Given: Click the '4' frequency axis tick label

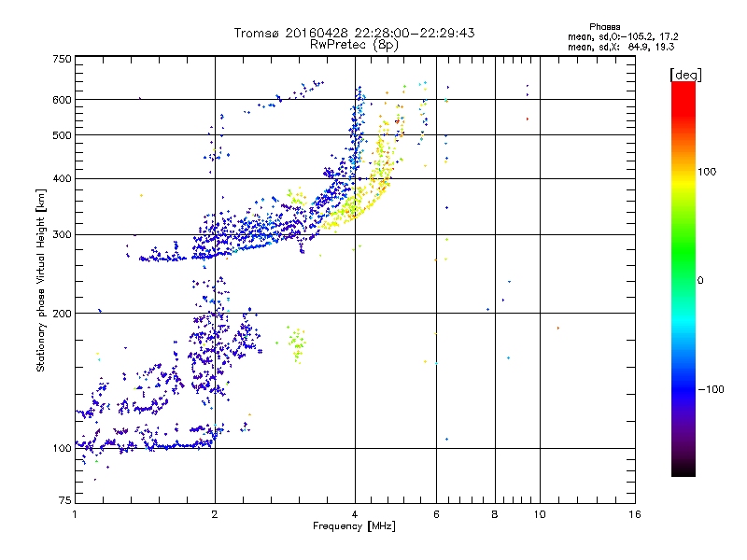Looking at the screenshot, I should (x=355, y=514).
